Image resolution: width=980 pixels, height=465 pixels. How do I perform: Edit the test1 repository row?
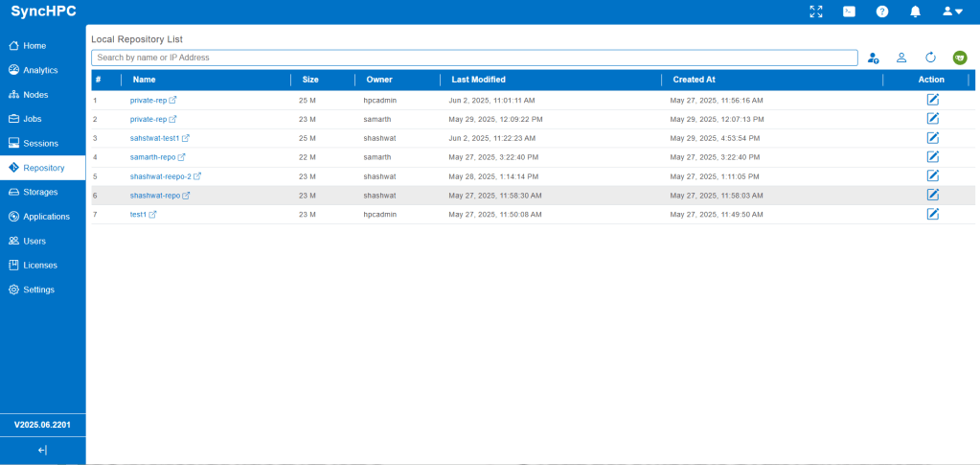coord(932,214)
